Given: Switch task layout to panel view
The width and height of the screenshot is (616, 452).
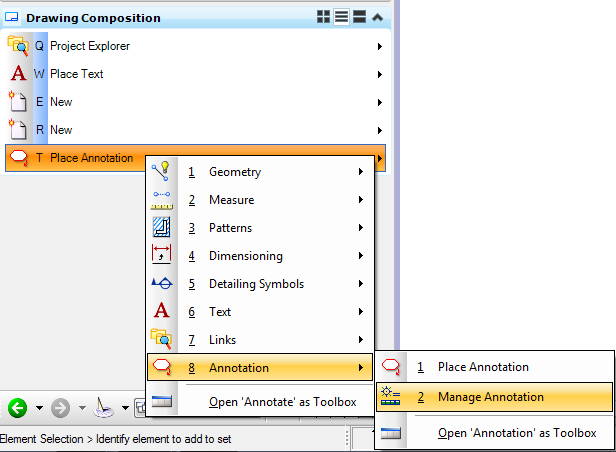Looking at the screenshot, I should point(359,17).
